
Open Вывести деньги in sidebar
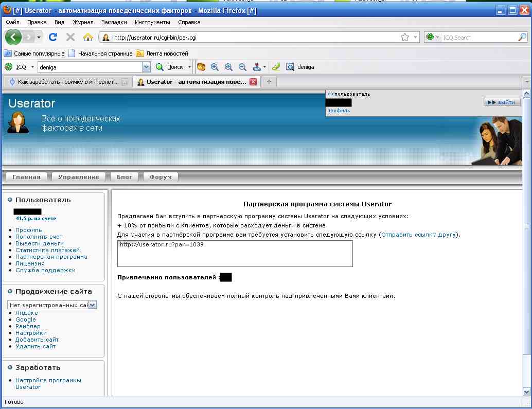click(39, 243)
